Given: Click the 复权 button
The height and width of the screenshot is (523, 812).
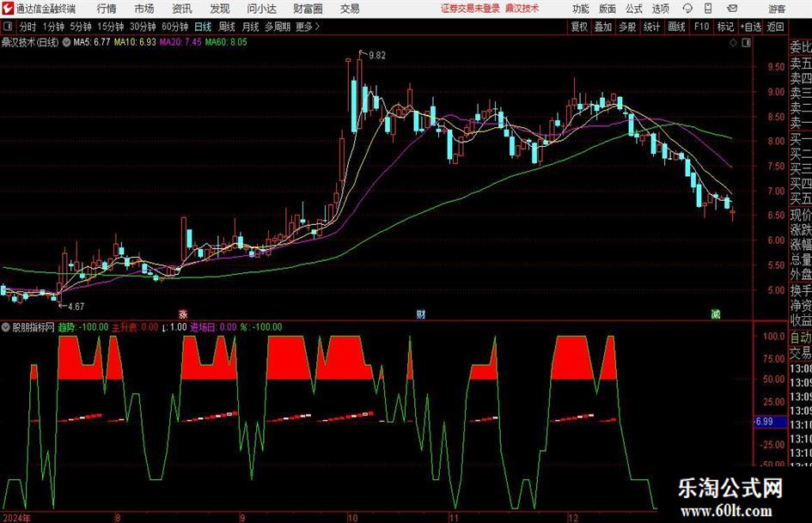Looking at the screenshot, I should click(579, 27).
